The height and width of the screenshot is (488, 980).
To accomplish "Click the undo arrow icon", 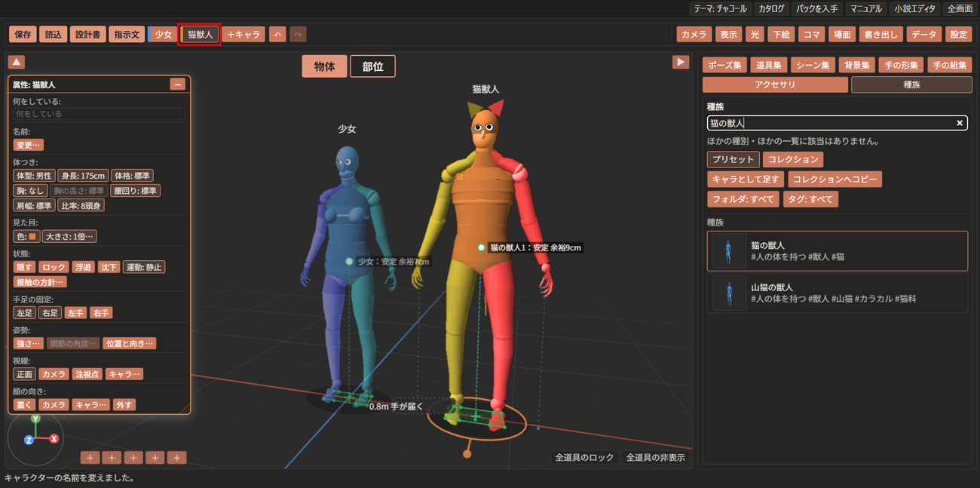I will [277, 35].
